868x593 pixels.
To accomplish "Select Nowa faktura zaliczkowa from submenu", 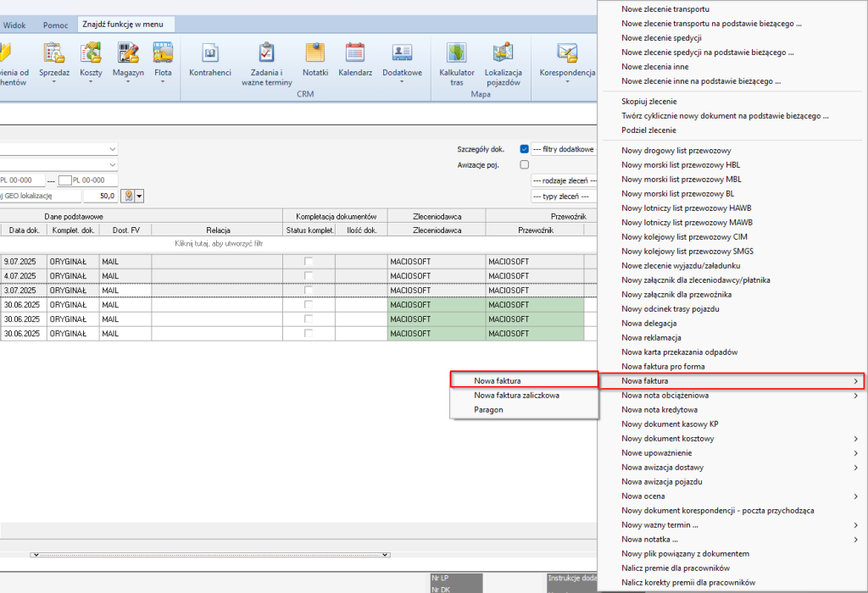I will (516, 395).
